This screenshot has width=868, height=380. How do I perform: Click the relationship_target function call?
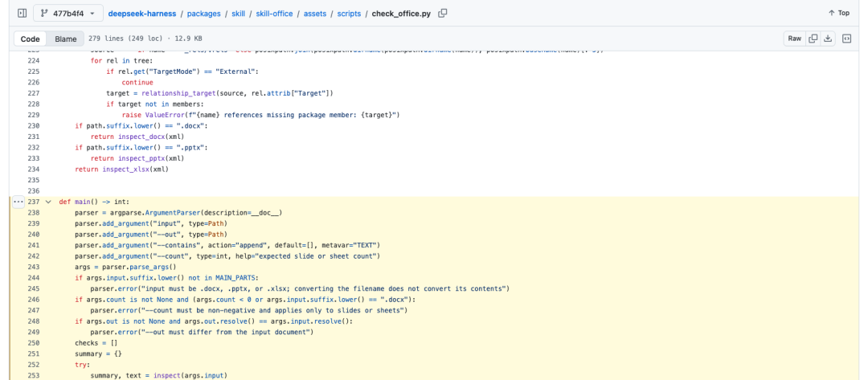(x=177, y=93)
